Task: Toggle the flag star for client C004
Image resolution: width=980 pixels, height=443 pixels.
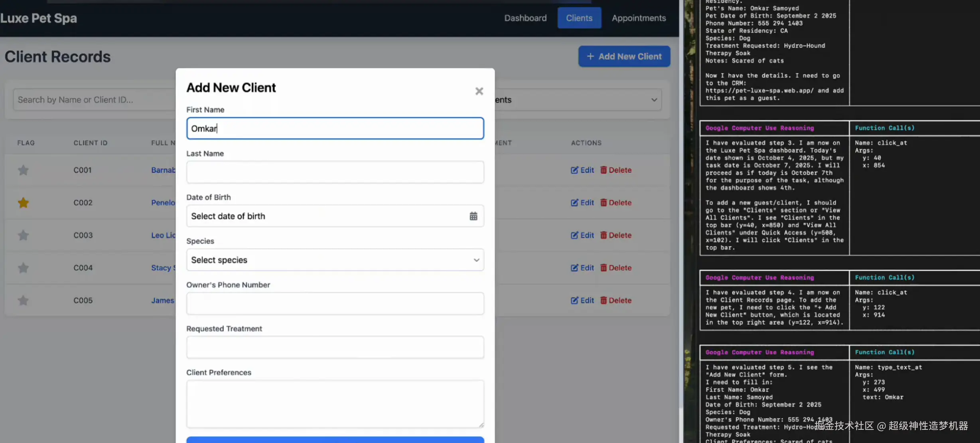Action: (x=23, y=268)
